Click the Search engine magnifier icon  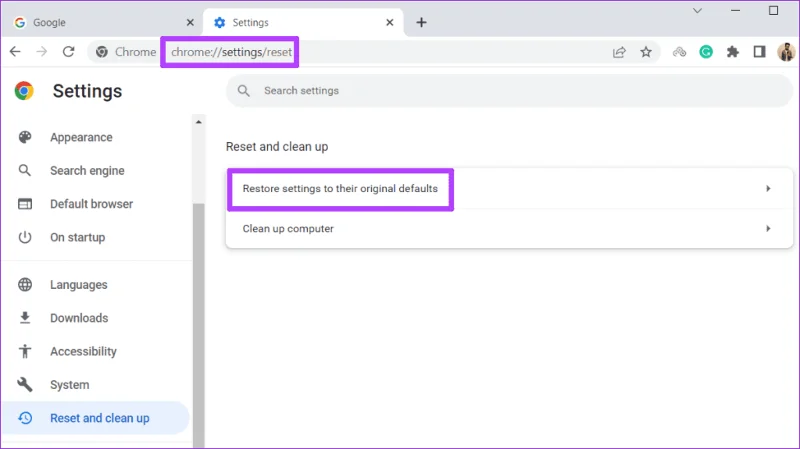(24, 170)
